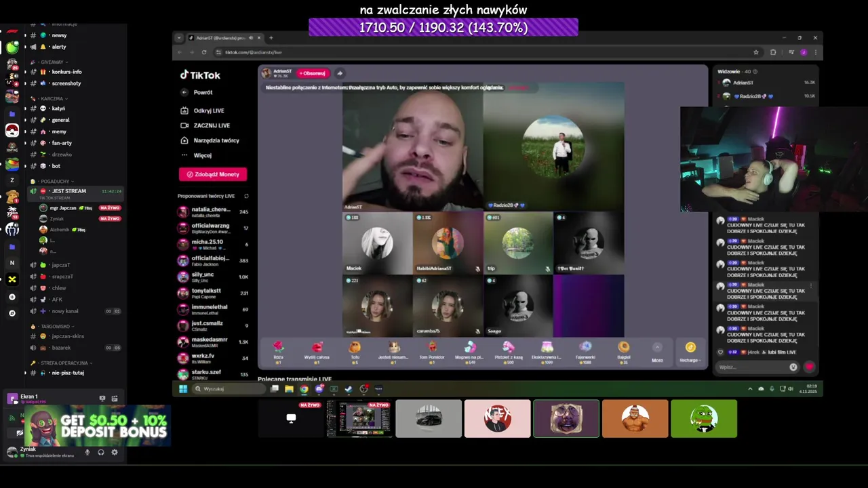Select the car stream participant thumbnail

pyautogui.click(x=429, y=418)
